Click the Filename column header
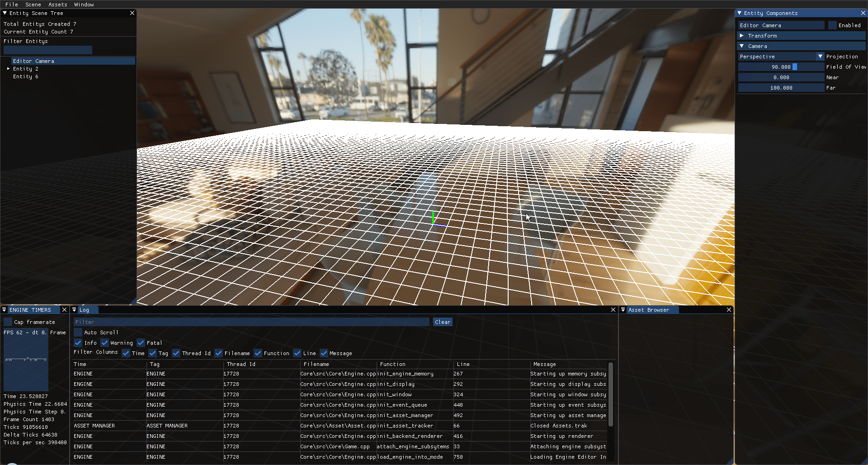This screenshot has height=465, width=868. 316,364
